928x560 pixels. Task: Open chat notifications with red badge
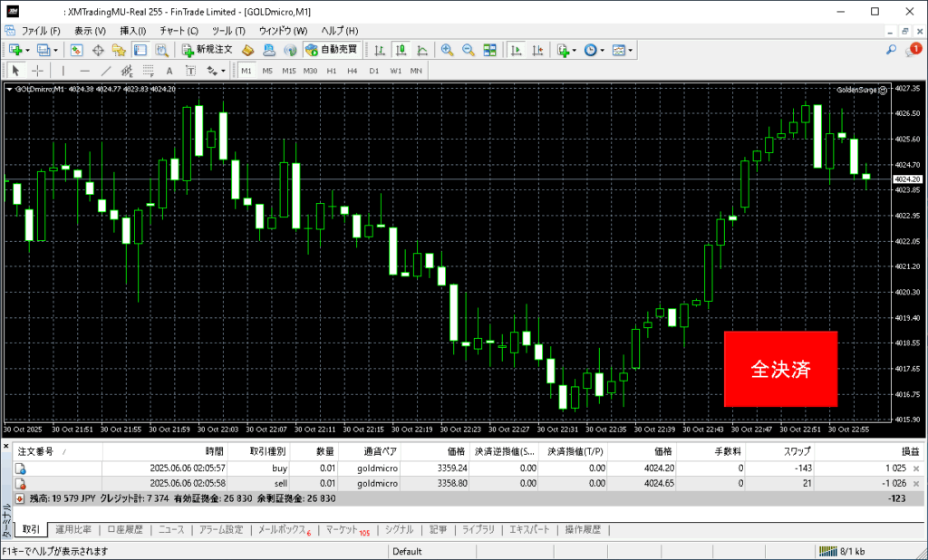(x=912, y=50)
